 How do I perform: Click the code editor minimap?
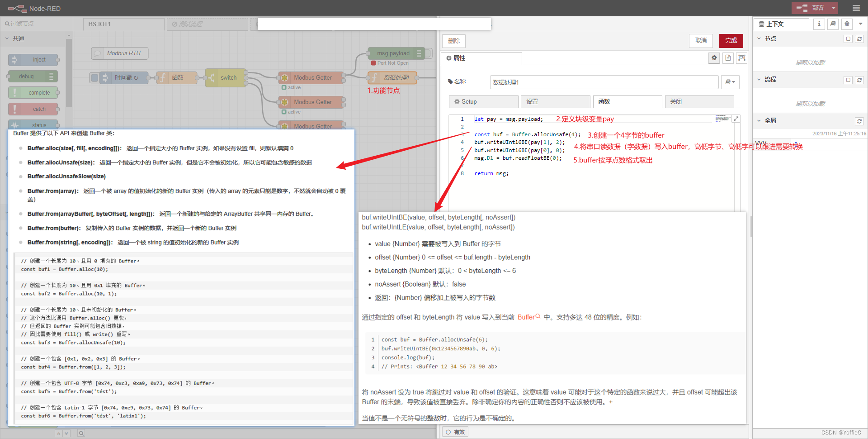(x=723, y=119)
